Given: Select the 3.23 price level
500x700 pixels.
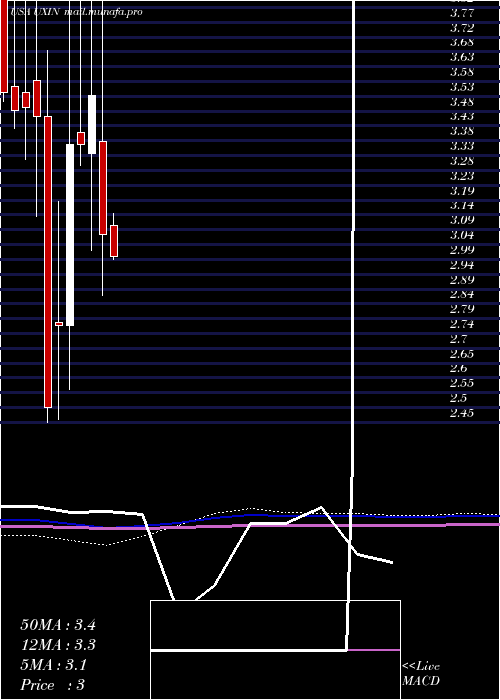Looking at the screenshot, I should pyautogui.click(x=462, y=175).
